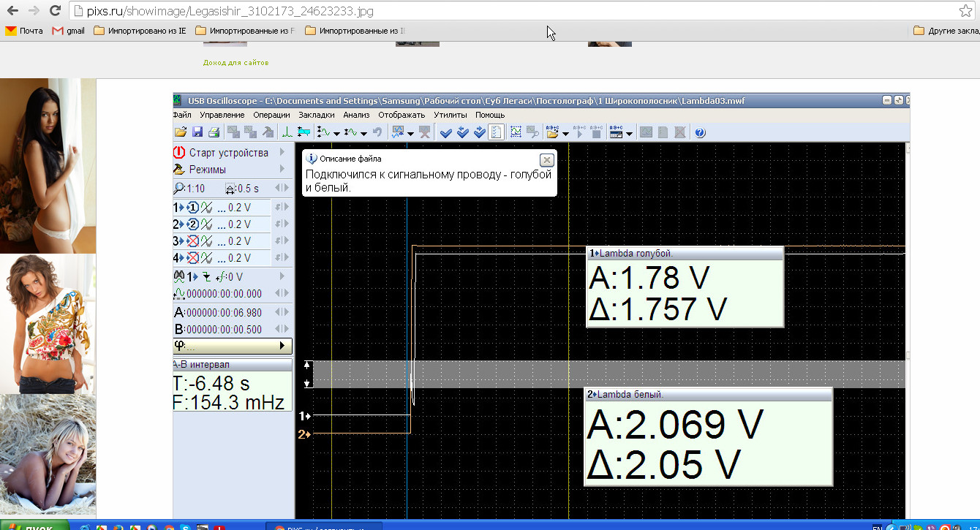Image resolution: width=980 pixels, height=530 pixels.
Task: Click the blue help question mark icon
Action: (699, 132)
